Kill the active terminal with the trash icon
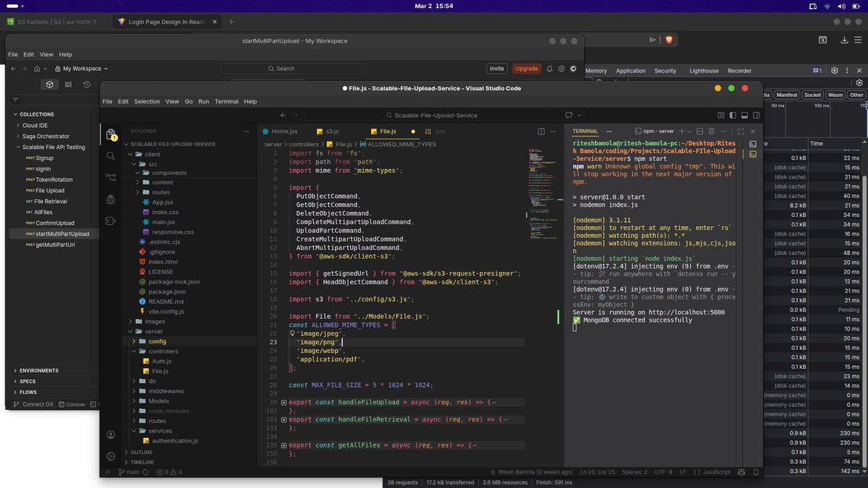Viewport: 868px width, 488px height. 711,132
